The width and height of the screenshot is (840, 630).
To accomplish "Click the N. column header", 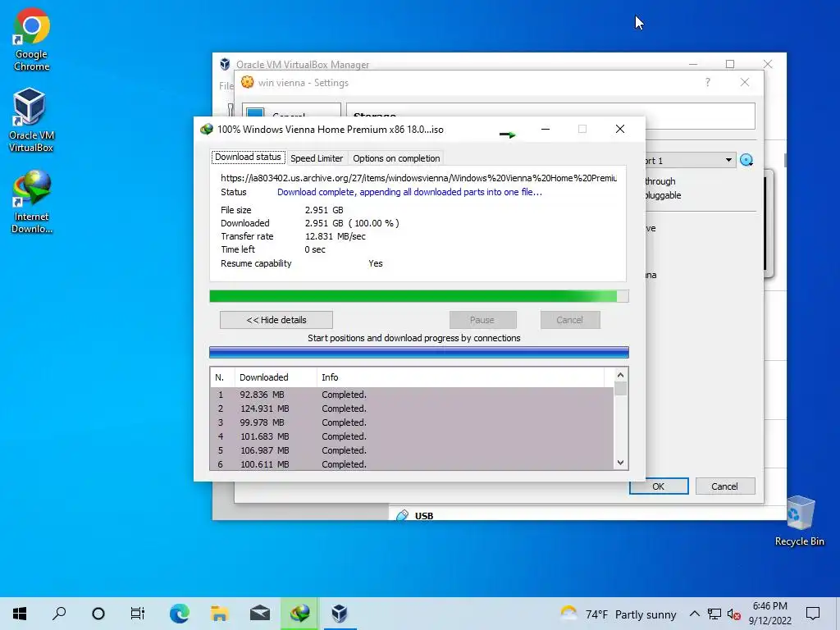I will point(222,377).
